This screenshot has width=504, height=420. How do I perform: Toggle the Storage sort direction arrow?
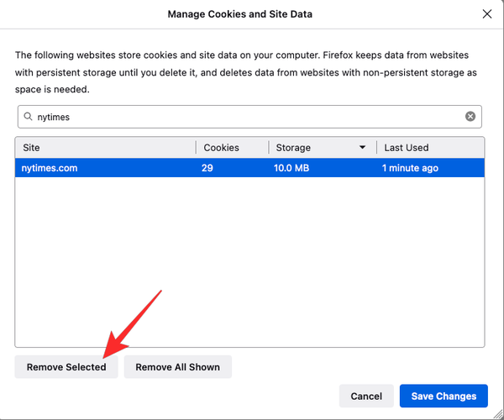tap(362, 148)
